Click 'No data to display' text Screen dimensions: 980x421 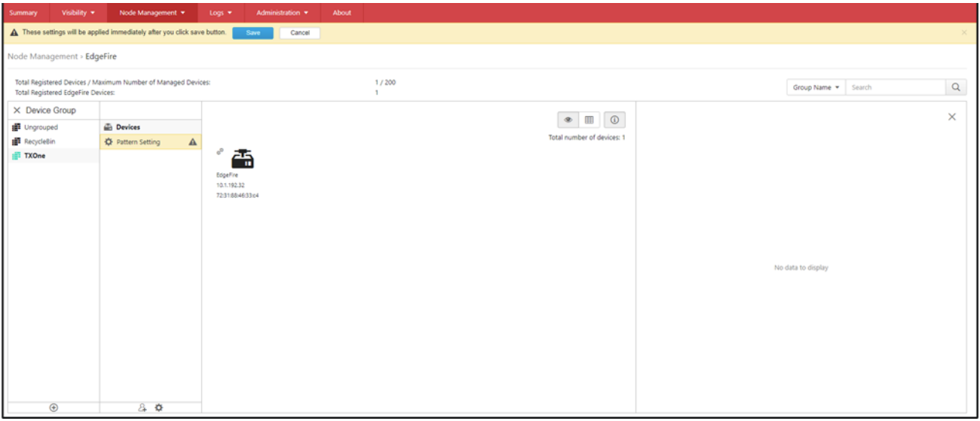(801, 267)
